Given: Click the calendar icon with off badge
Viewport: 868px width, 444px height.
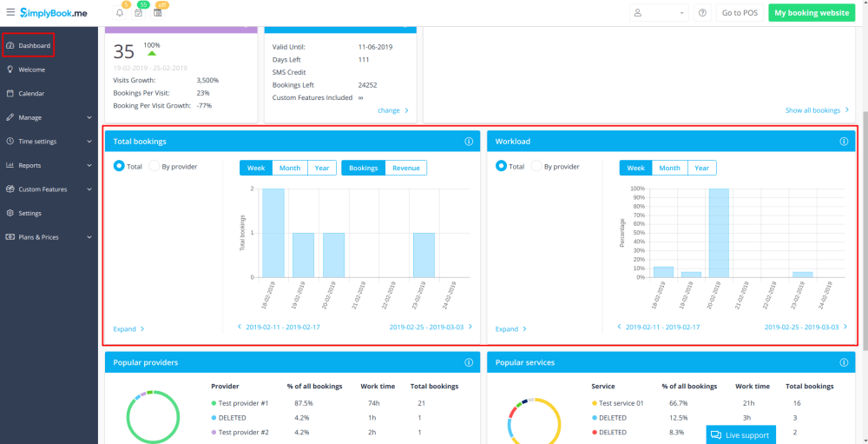Looking at the screenshot, I should point(158,13).
